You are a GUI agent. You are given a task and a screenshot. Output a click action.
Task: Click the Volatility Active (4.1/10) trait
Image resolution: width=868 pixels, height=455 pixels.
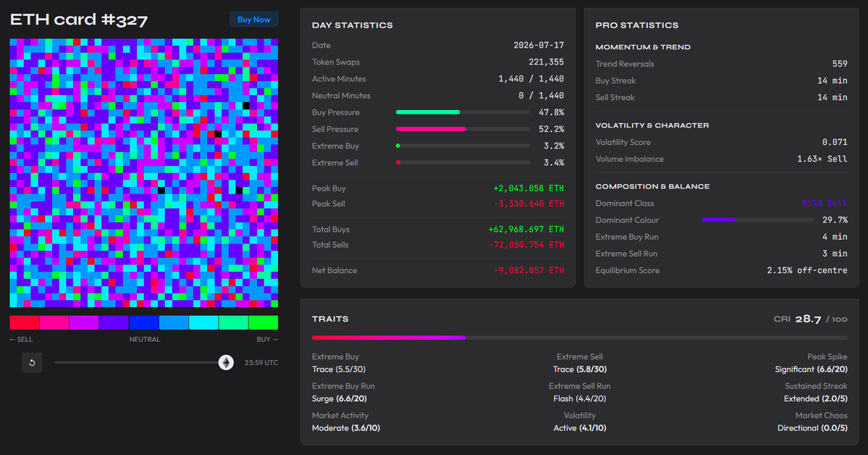[x=580, y=422]
